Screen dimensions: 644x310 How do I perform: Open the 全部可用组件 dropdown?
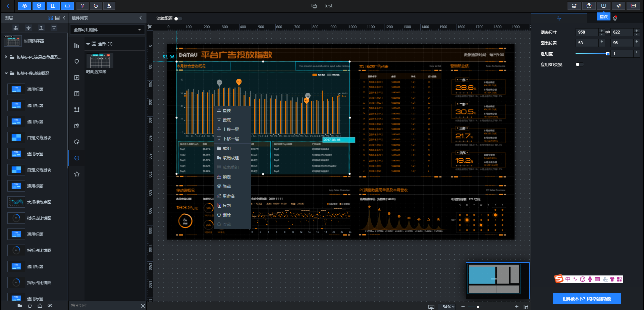(x=107, y=30)
